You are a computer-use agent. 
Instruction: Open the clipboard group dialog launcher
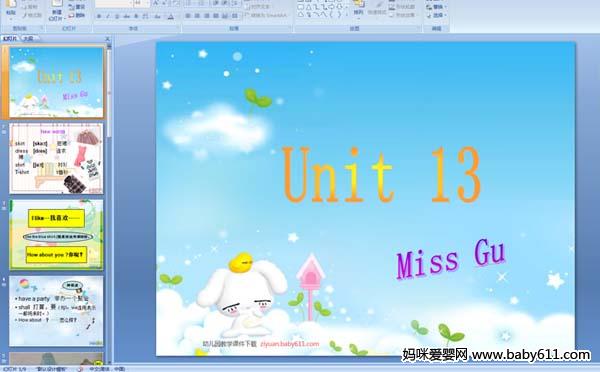tap(42, 28)
